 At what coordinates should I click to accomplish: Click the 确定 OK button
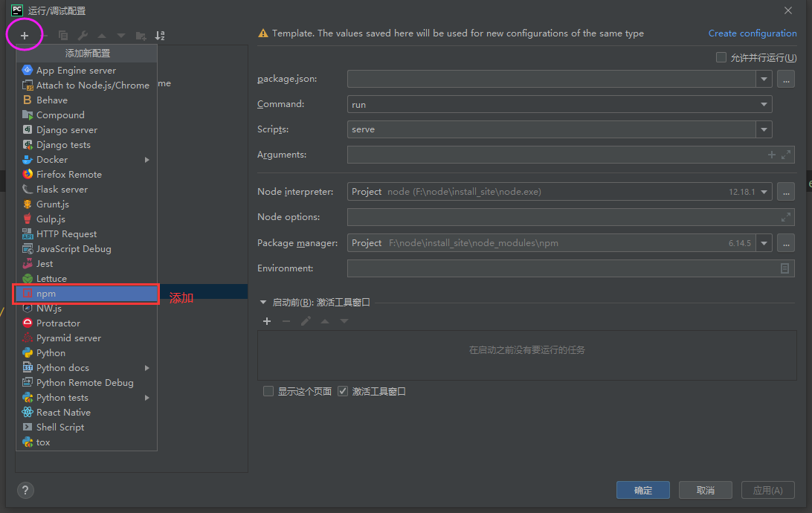click(642, 490)
